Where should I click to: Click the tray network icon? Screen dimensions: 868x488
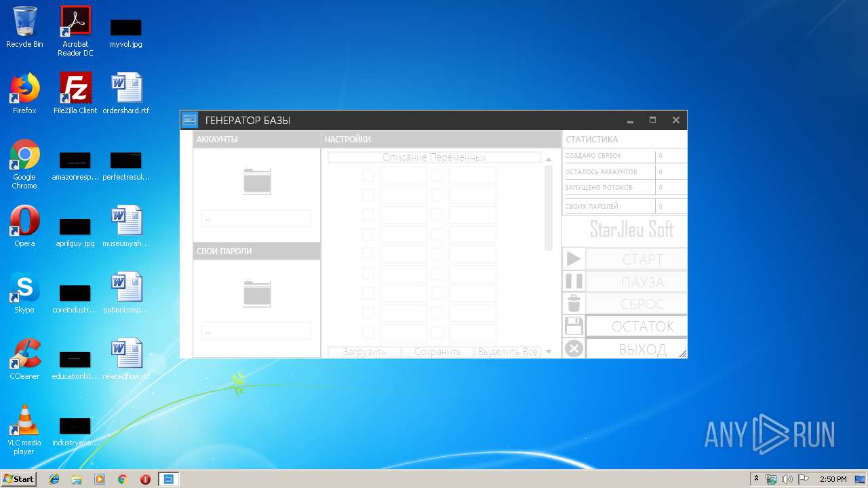pyautogui.click(x=771, y=479)
